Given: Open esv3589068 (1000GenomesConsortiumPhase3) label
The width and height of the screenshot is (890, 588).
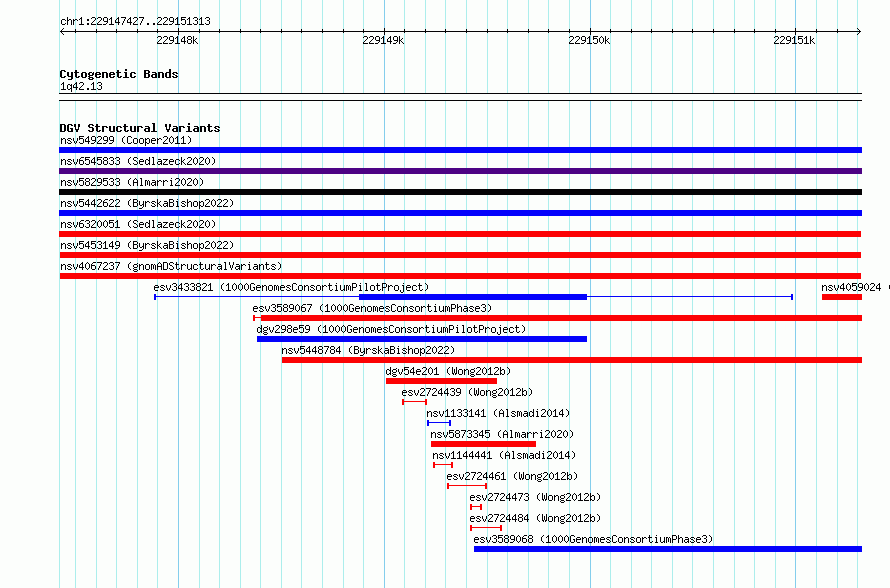Looking at the screenshot, I should tap(593, 539).
